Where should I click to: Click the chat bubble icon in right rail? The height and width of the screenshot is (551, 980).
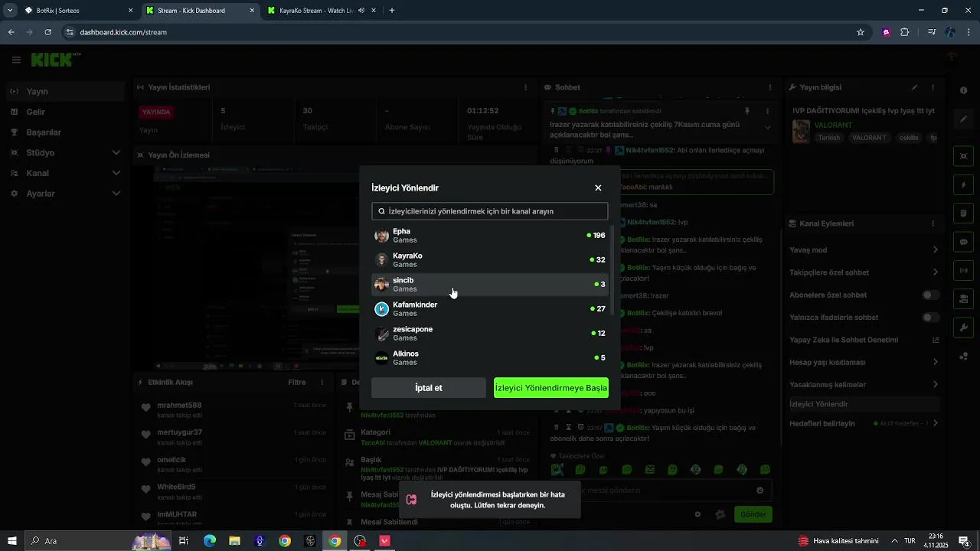(x=963, y=241)
